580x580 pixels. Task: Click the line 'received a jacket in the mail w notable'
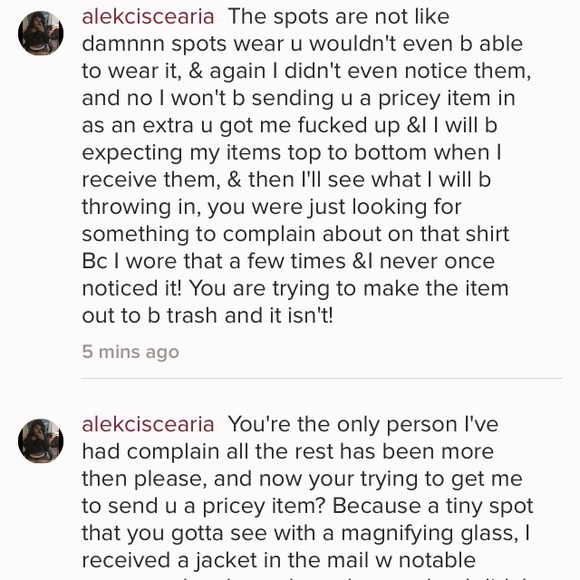[x=279, y=560]
